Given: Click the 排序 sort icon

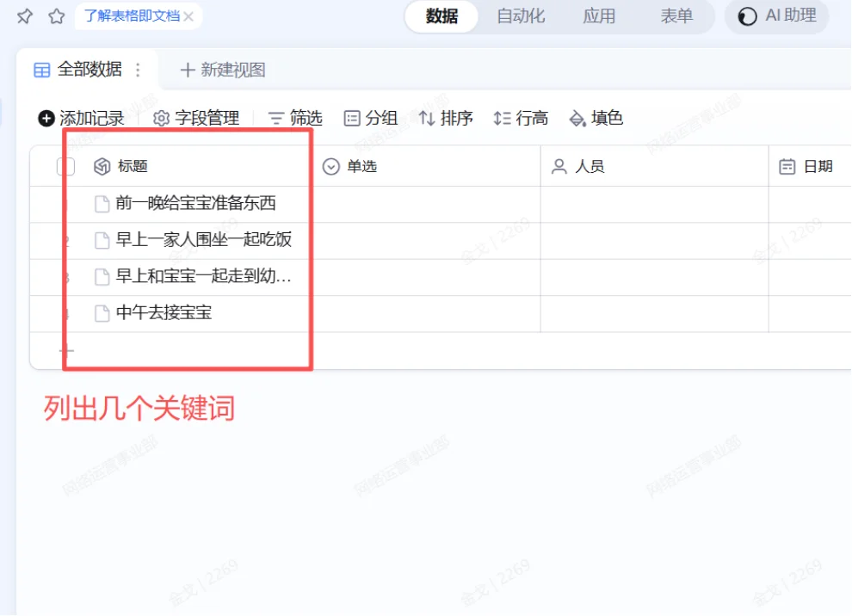Looking at the screenshot, I should [x=445, y=118].
